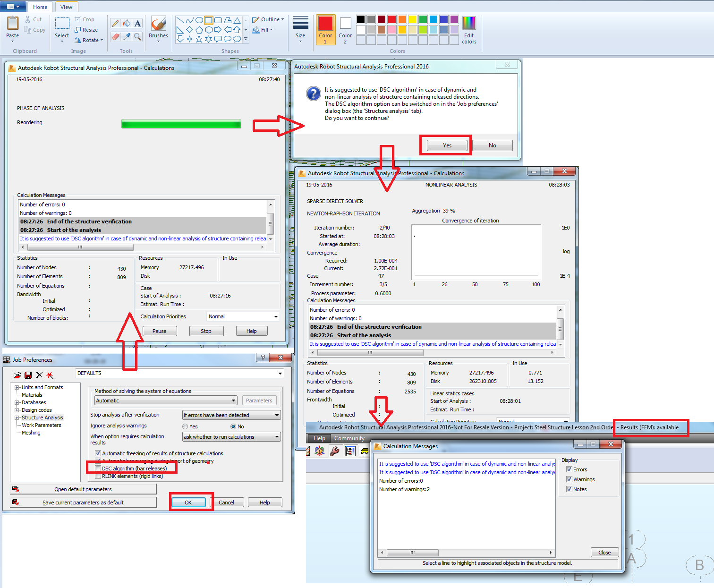Choose the Magnifier tool
714x588 pixels.
[x=137, y=37]
